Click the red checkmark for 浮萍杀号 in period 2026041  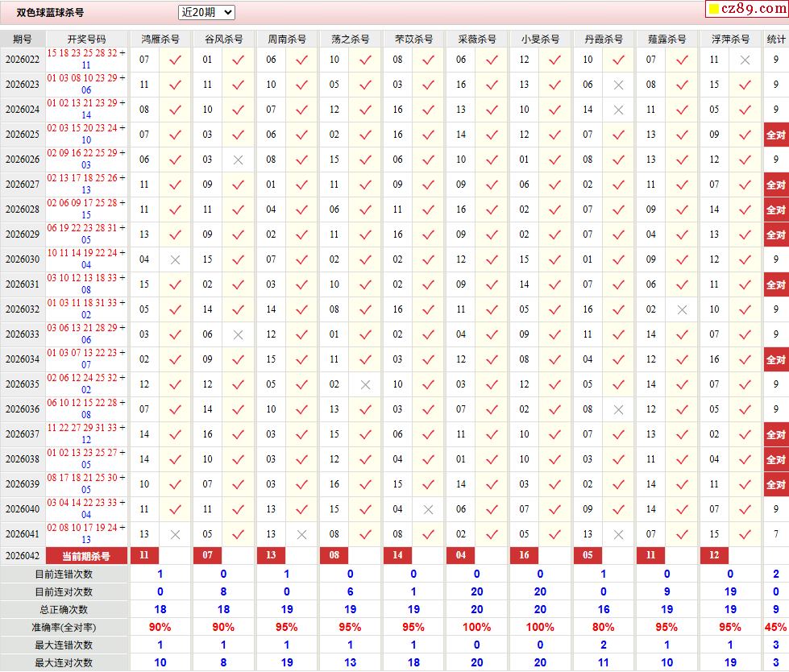point(745,534)
